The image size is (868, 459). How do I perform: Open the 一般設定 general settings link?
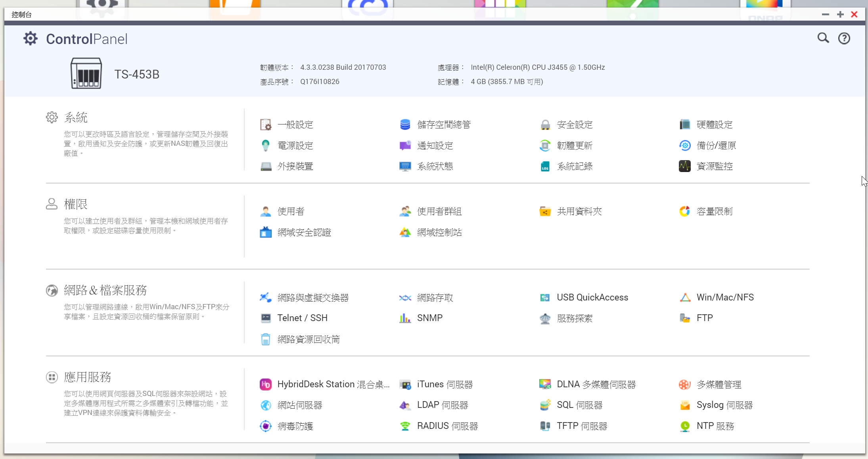tap(295, 124)
